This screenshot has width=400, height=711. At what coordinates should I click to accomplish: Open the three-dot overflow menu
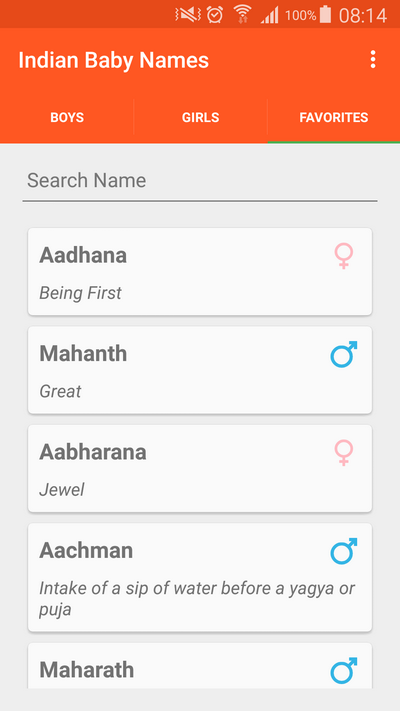pyautogui.click(x=372, y=59)
